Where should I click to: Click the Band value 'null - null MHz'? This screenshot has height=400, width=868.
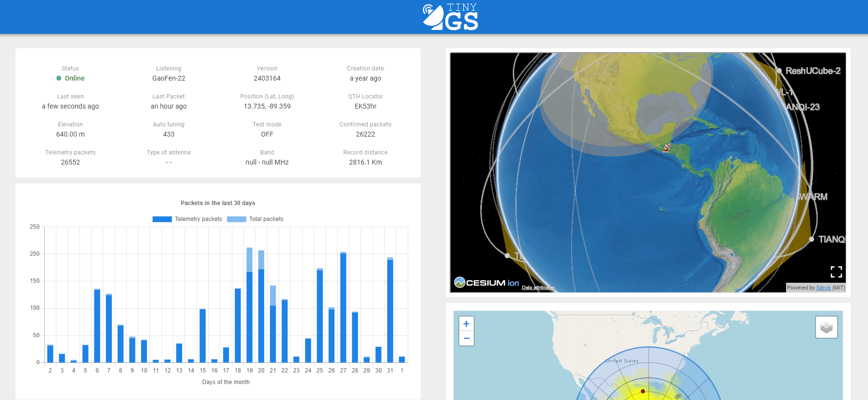tap(267, 162)
